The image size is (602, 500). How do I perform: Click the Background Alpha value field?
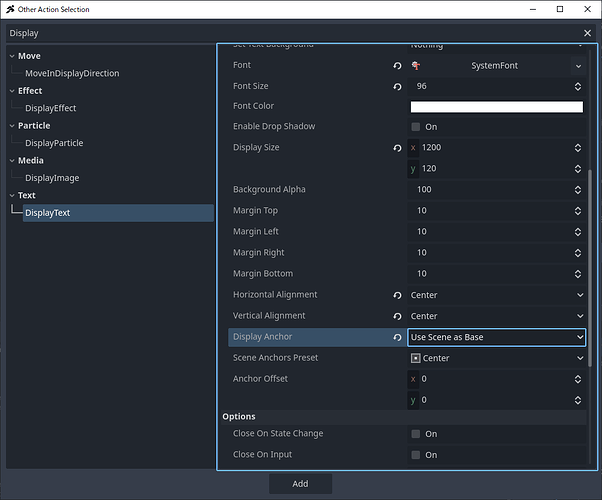488,190
